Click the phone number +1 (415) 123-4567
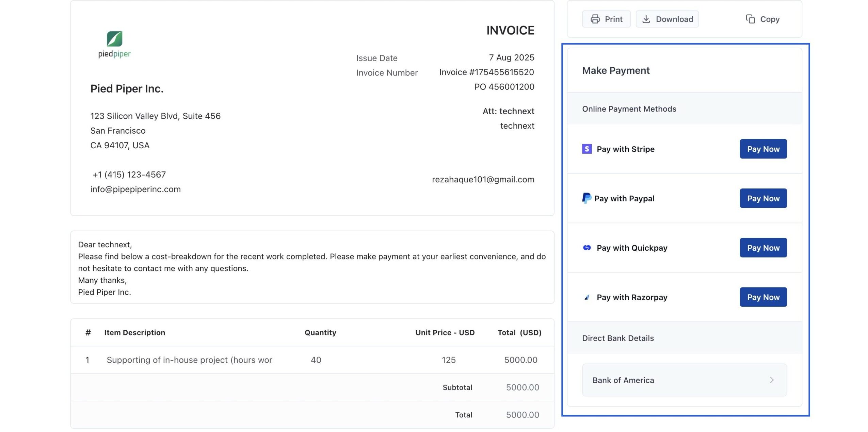The width and height of the screenshot is (868, 432). [x=129, y=175]
